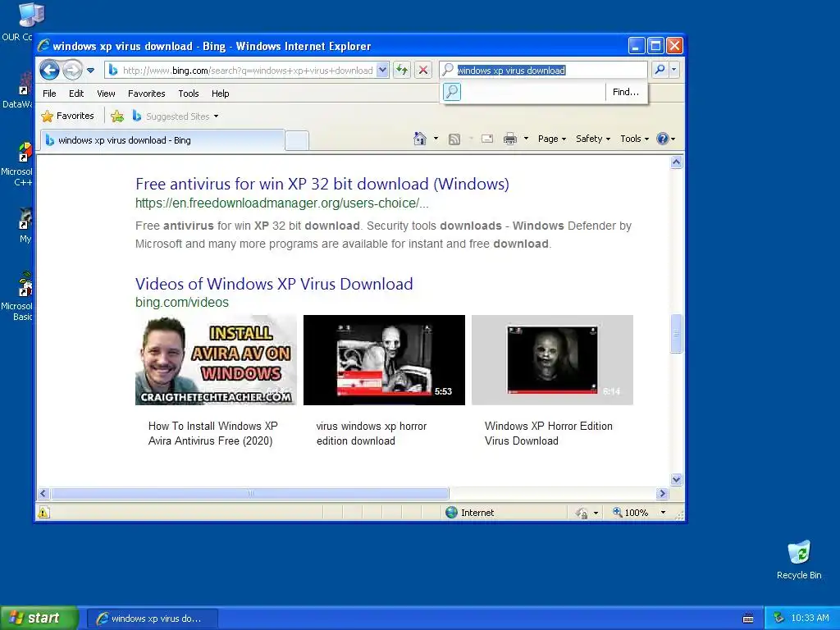Open the View menu

coord(106,94)
